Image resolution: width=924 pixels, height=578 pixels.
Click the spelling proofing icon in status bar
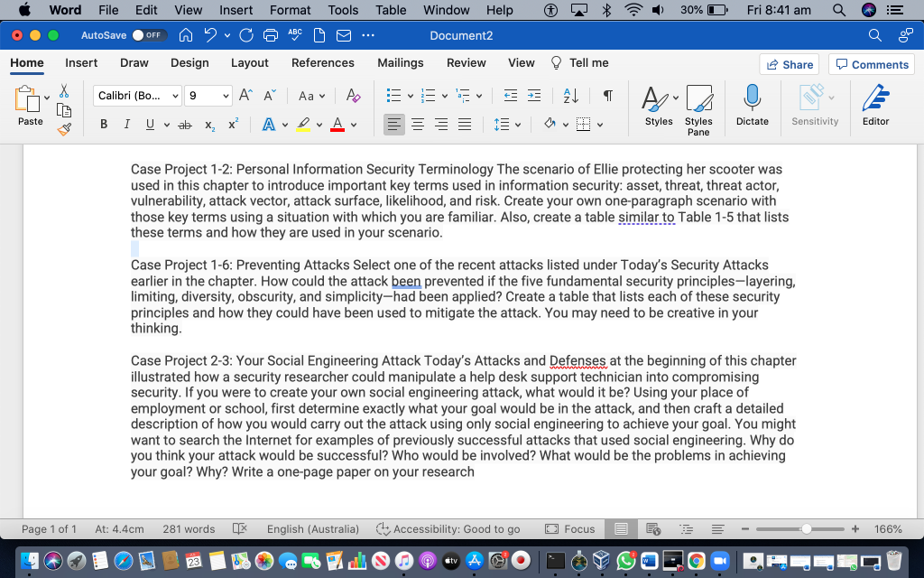coord(239,529)
